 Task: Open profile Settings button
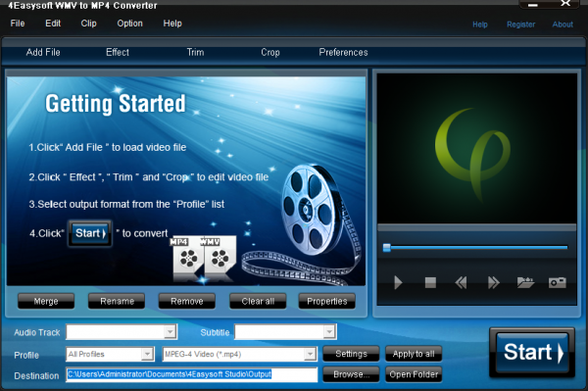tap(351, 354)
